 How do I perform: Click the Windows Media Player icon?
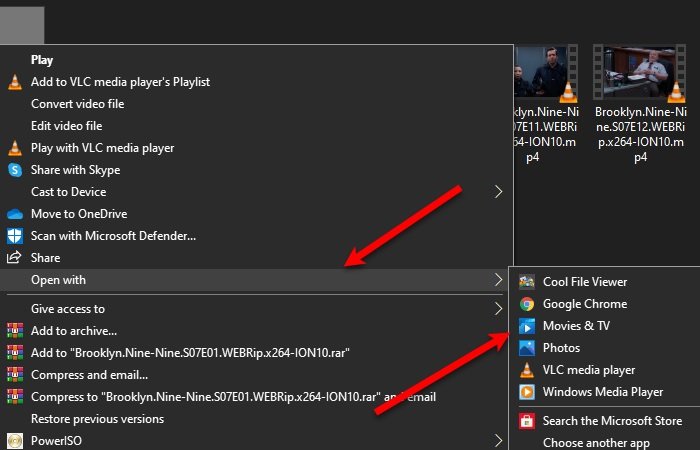click(527, 392)
